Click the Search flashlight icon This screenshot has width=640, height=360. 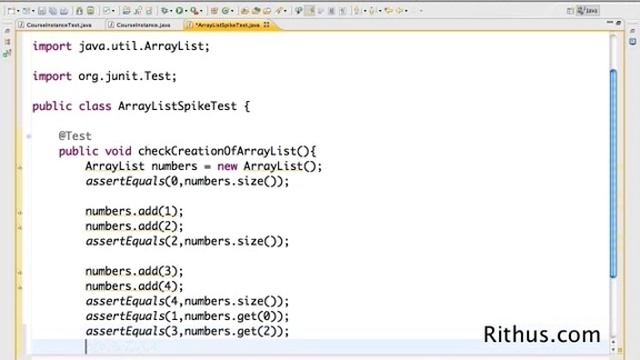[279, 11]
